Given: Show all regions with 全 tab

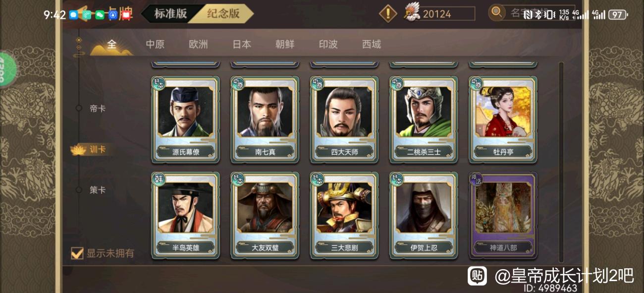Looking at the screenshot, I should click(112, 44).
